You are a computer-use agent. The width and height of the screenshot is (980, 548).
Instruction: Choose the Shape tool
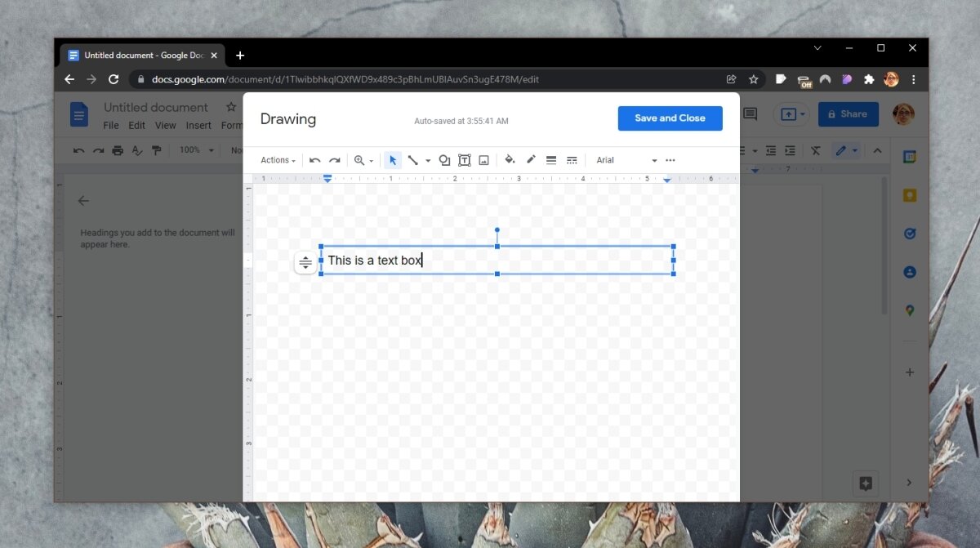[444, 159]
